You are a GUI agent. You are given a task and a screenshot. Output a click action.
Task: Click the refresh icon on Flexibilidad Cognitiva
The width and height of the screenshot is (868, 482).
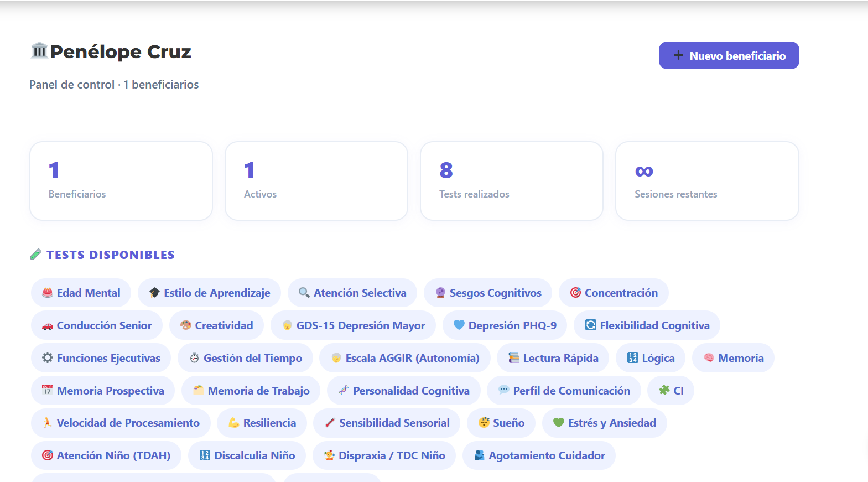(591, 325)
